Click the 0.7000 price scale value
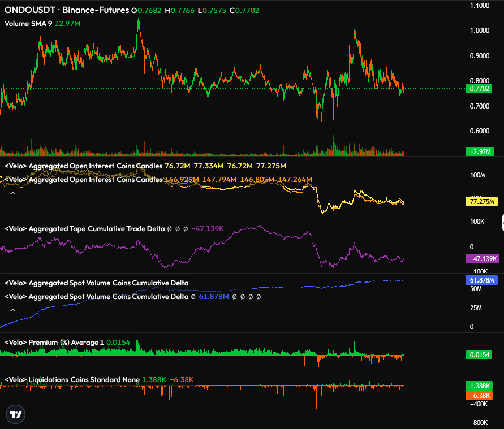This screenshot has width=504, height=429. [480, 106]
